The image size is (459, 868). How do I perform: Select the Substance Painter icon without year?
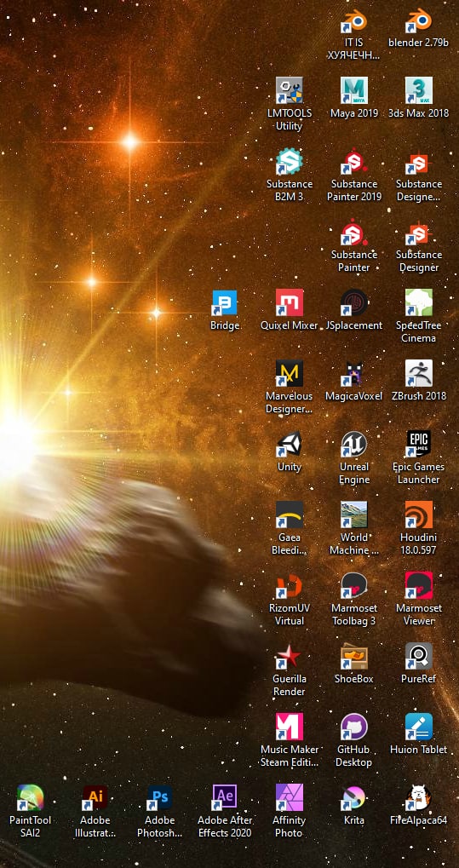click(353, 233)
